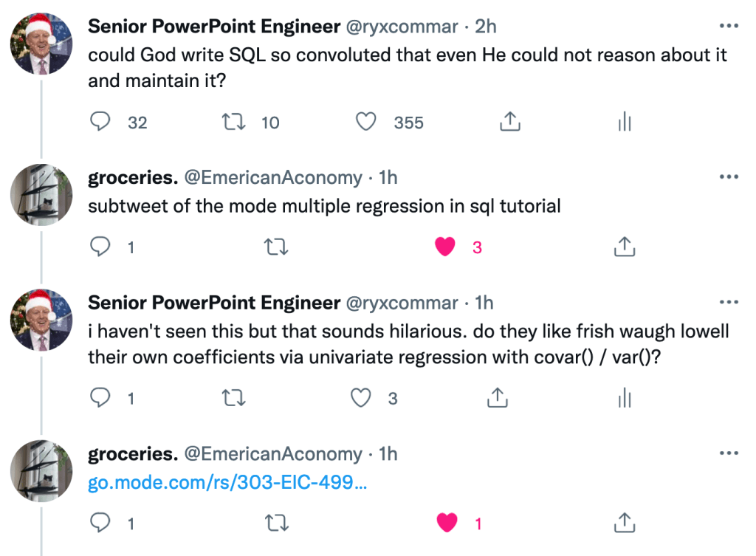
Task: Share the God write SQL tweet
Action: pos(509,122)
